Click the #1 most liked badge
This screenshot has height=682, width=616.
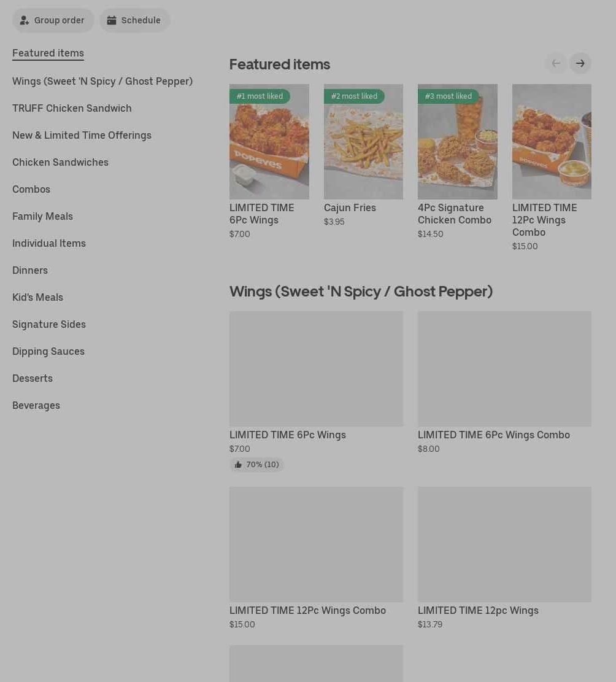(x=260, y=96)
